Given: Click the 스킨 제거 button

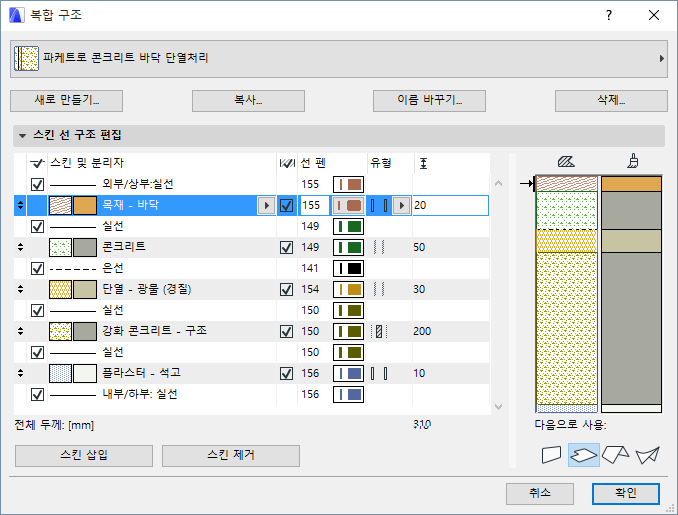Looking at the screenshot, I should click(231, 456).
